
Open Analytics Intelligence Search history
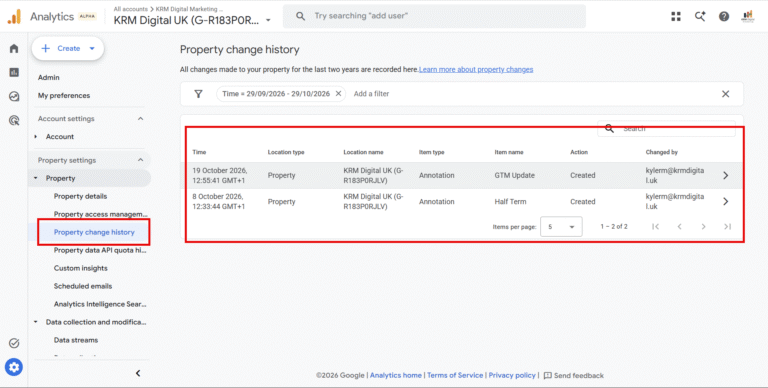click(x=100, y=304)
